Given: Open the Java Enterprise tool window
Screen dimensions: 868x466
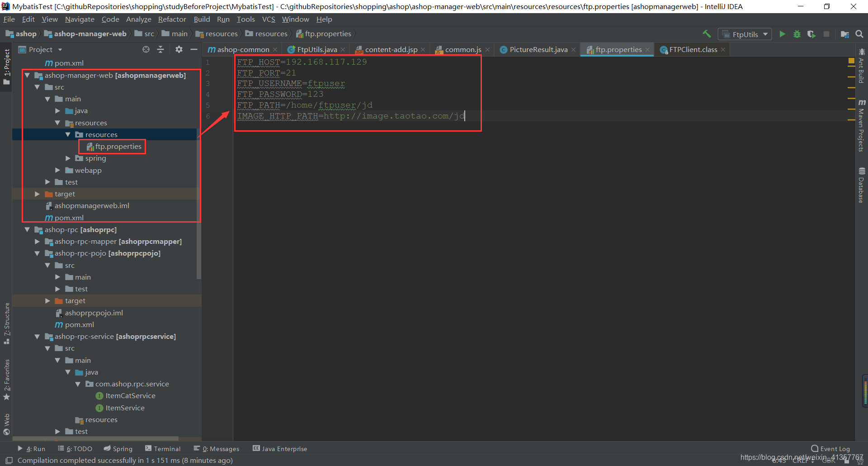Looking at the screenshot, I should tap(280, 448).
